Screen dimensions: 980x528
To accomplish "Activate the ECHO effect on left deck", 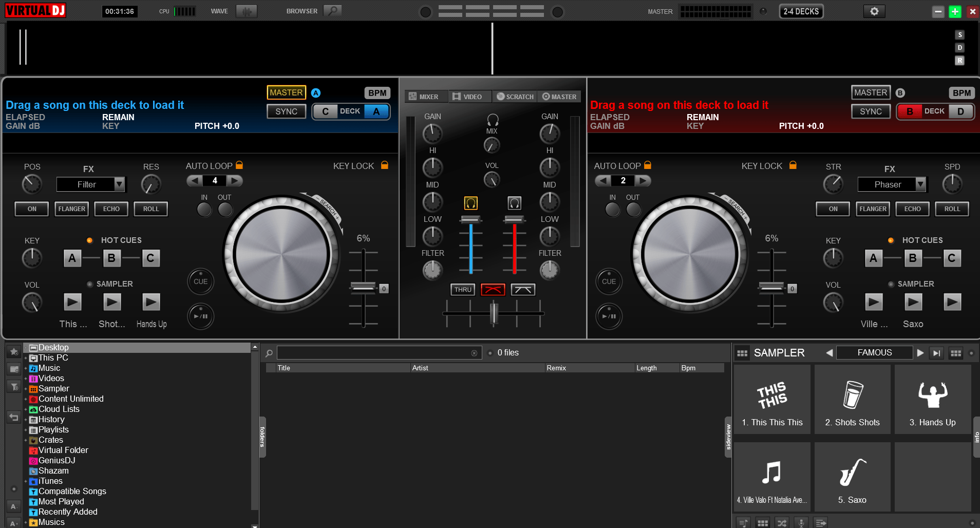I will coord(111,209).
